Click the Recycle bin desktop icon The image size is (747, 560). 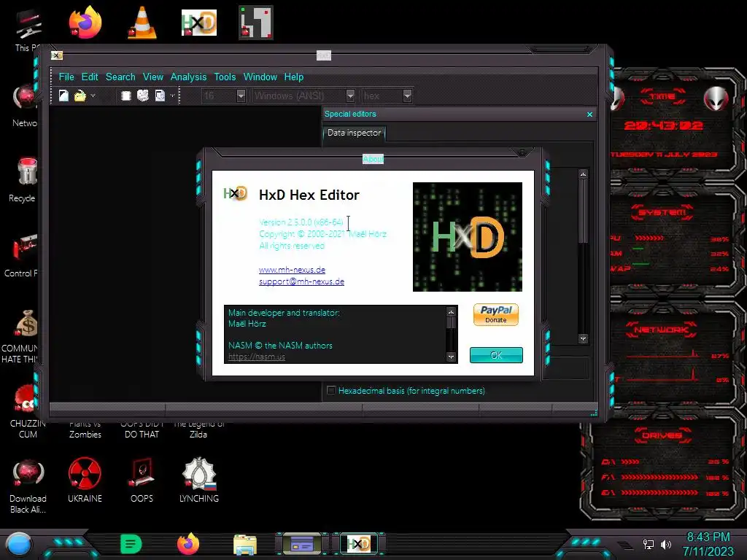point(27,171)
